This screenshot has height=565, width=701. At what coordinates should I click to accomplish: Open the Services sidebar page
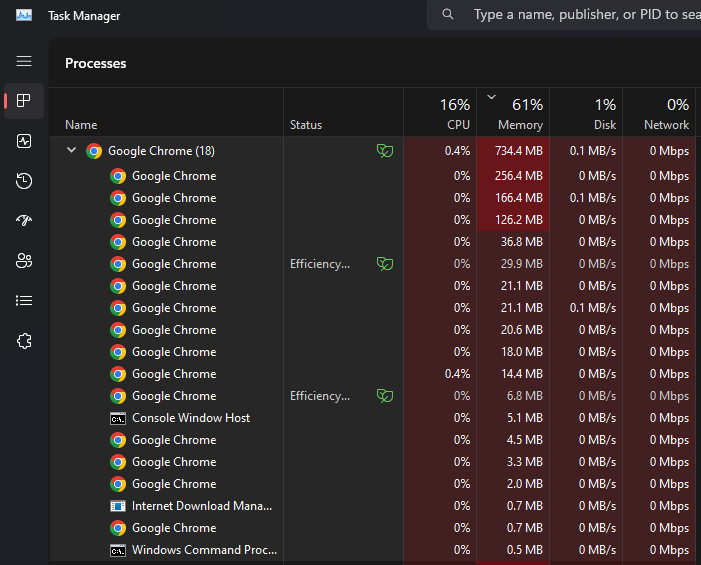tap(24, 341)
